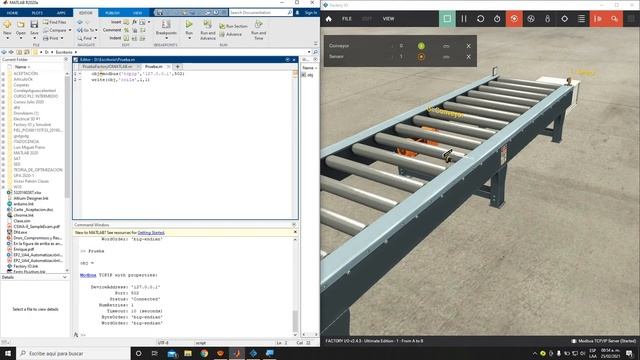Toggle the green Conveyor force indicator
The width and height of the screenshot is (640, 360).
coord(421,46)
